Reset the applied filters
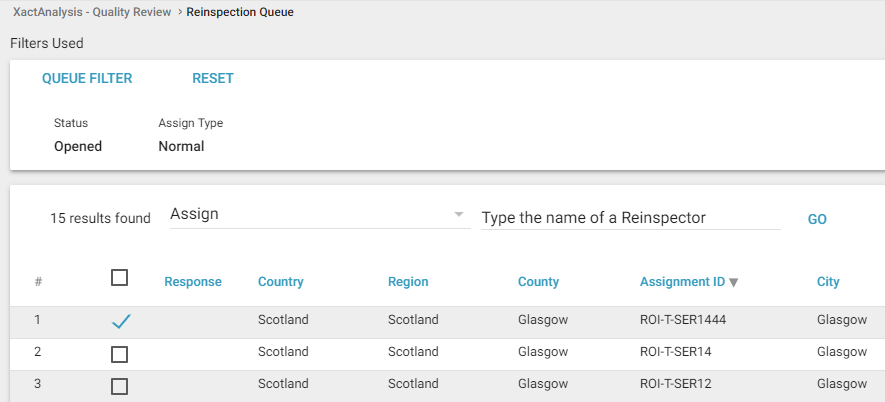Viewport: 885px width, 402px height. [x=213, y=78]
